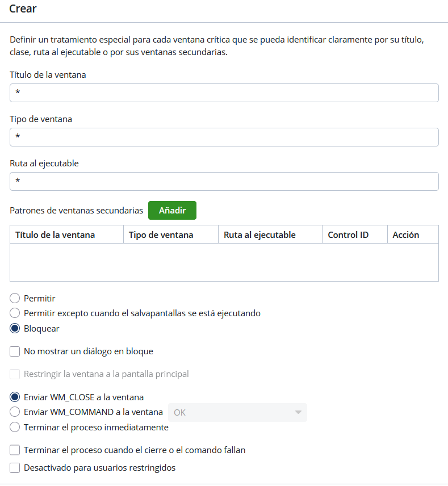
Task: Click the dropdown arrow next to OK
Action: click(x=298, y=413)
